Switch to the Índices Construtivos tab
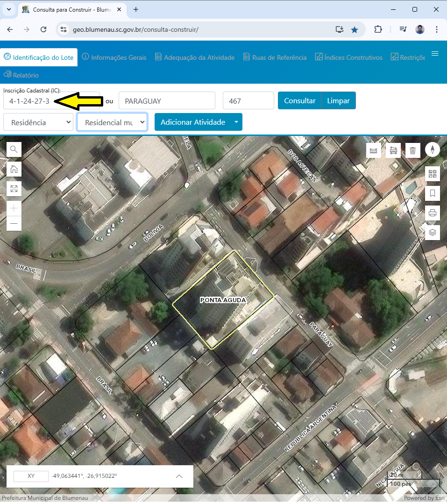 tap(348, 57)
